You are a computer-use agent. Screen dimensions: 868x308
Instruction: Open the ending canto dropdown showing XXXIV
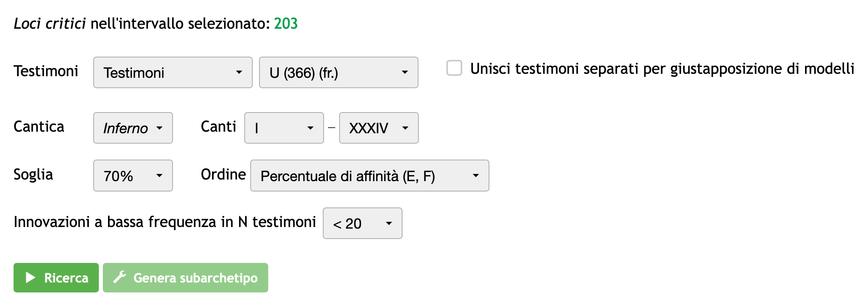[x=379, y=128]
